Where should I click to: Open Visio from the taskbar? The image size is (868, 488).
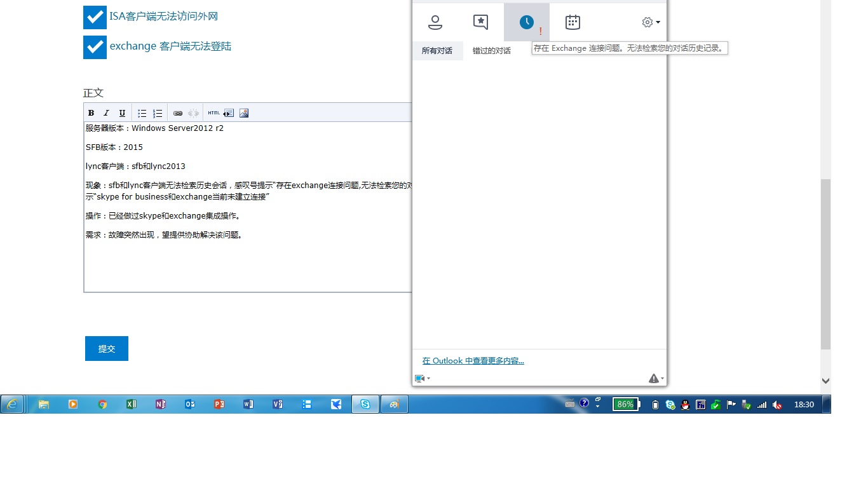(278, 404)
